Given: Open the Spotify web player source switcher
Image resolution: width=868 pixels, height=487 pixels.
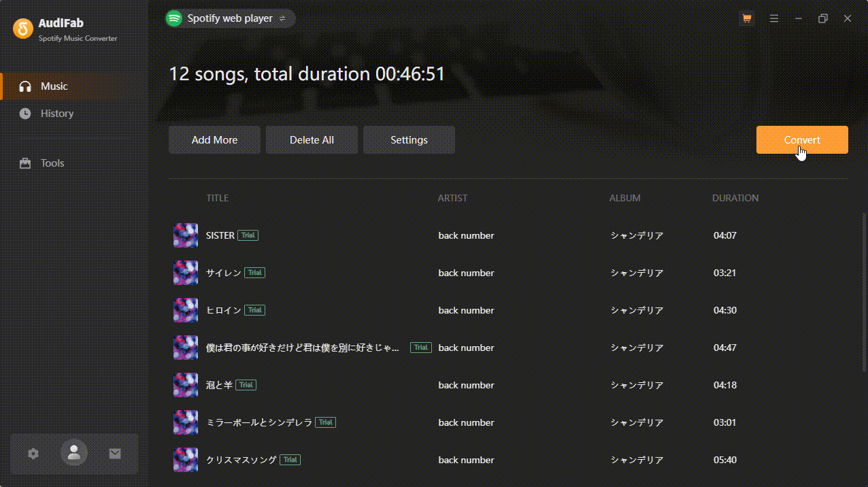Looking at the screenshot, I should (x=229, y=18).
